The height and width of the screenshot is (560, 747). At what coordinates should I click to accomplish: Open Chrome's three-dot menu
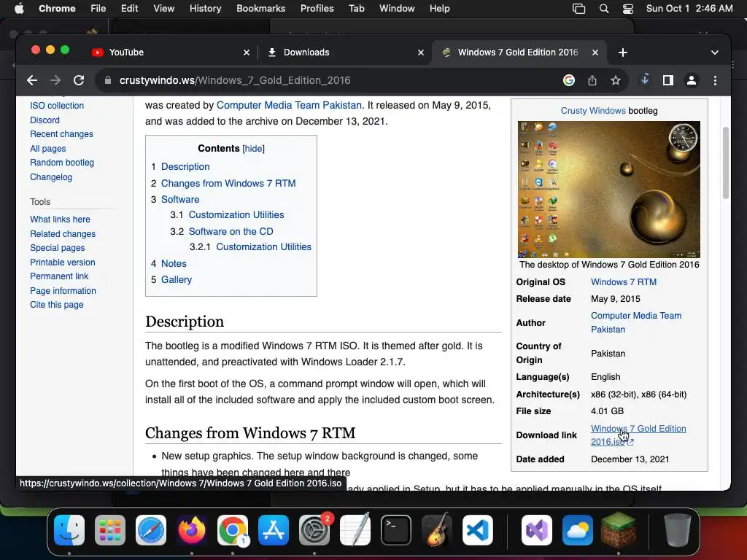coord(715,80)
